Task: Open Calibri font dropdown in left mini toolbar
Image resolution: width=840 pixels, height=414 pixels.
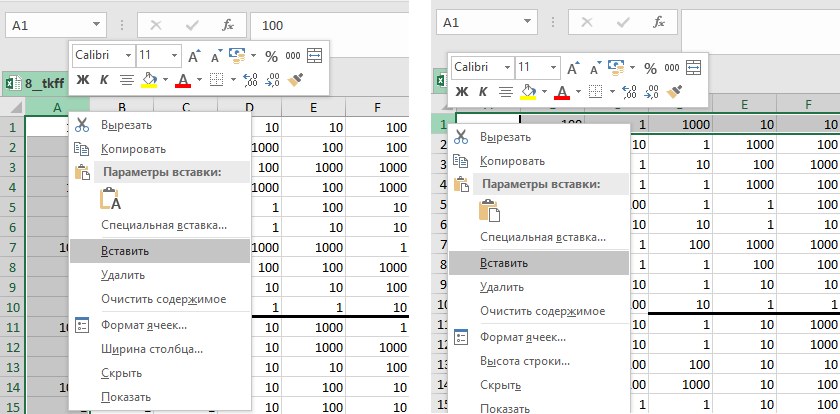Action: pyautogui.click(x=127, y=56)
